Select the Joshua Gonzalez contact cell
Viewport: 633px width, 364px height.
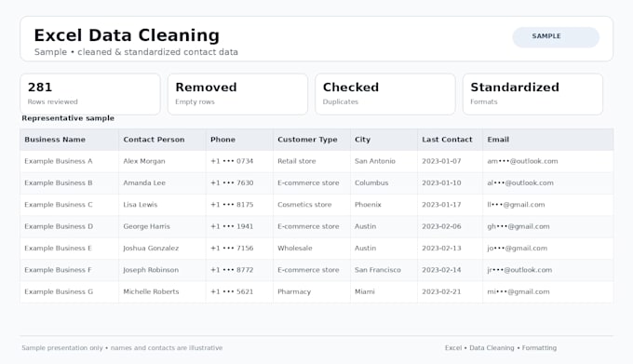tap(151, 249)
